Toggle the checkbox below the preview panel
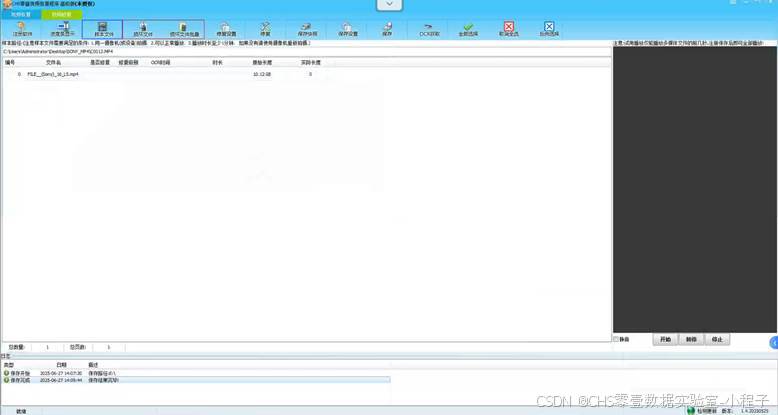 (616, 340)
